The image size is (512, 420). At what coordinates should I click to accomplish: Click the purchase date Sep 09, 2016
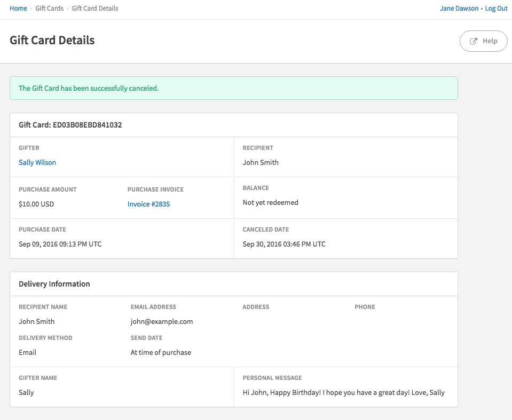click(60, 244)
